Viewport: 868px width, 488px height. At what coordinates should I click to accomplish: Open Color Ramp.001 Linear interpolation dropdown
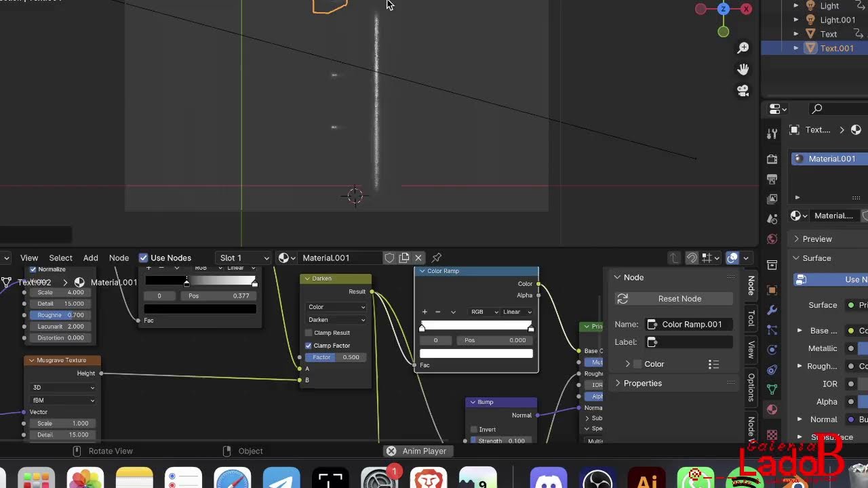[517, 312]
